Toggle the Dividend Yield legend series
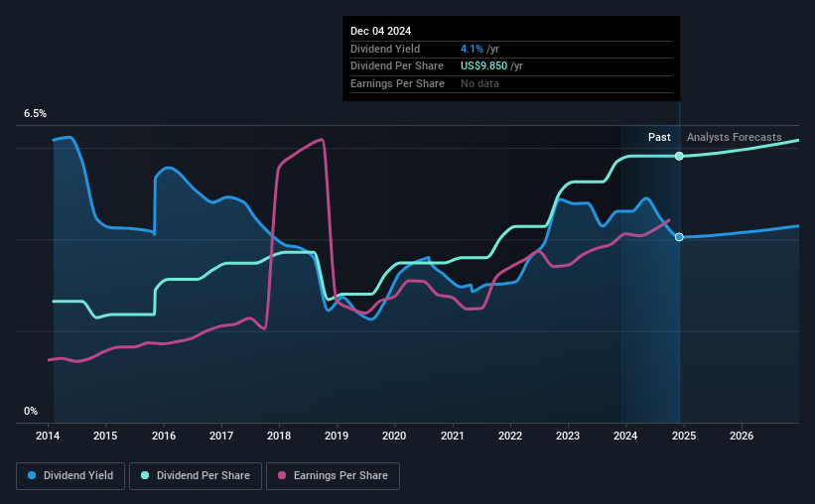This screenshot has width=815, height=504. 70,476
